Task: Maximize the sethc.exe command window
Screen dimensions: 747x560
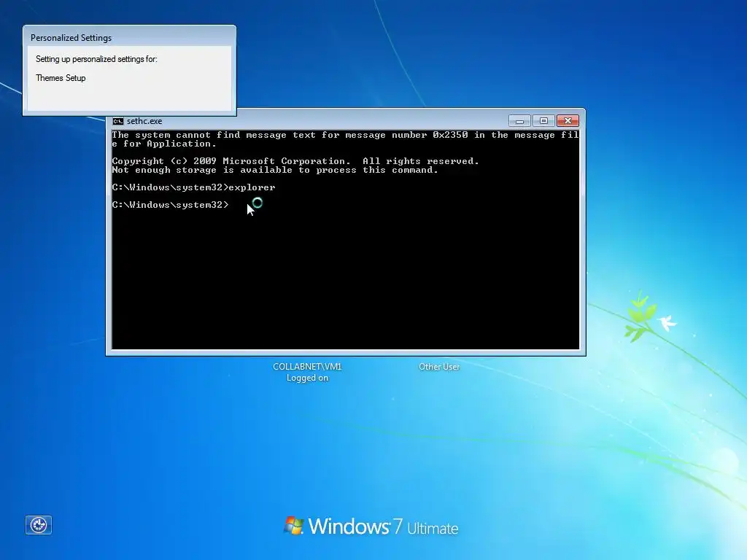Action: [x=543, y=121]
